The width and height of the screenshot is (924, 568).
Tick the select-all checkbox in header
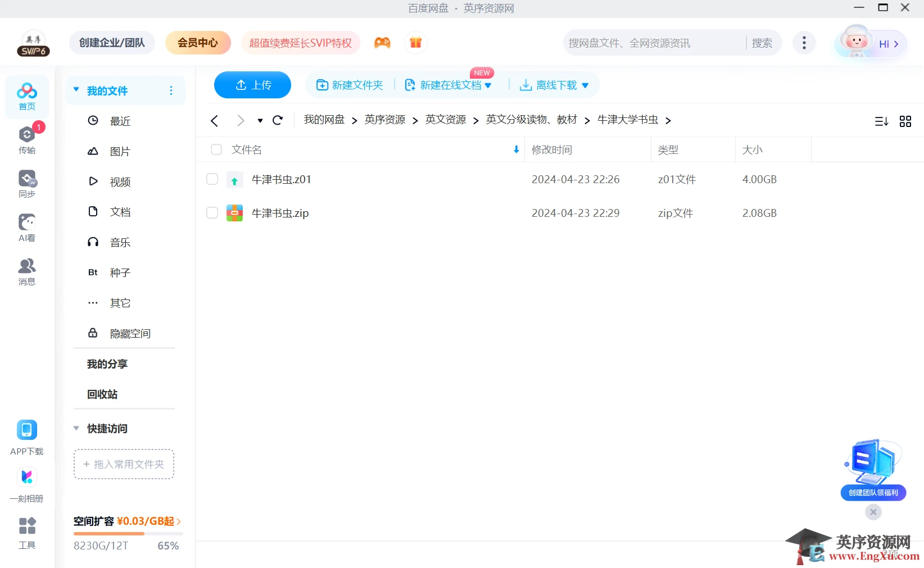[x=216, y=149]
